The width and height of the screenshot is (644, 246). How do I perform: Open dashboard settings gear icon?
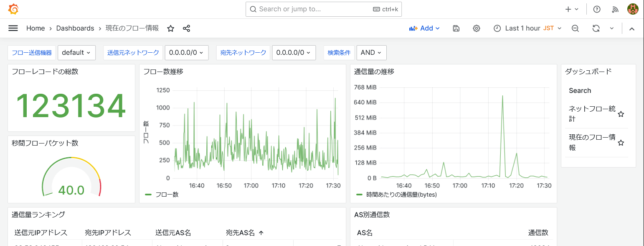[476, 28]
